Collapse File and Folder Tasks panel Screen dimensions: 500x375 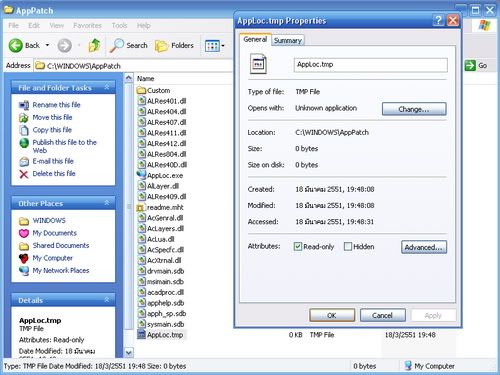[x=107, y=87]
